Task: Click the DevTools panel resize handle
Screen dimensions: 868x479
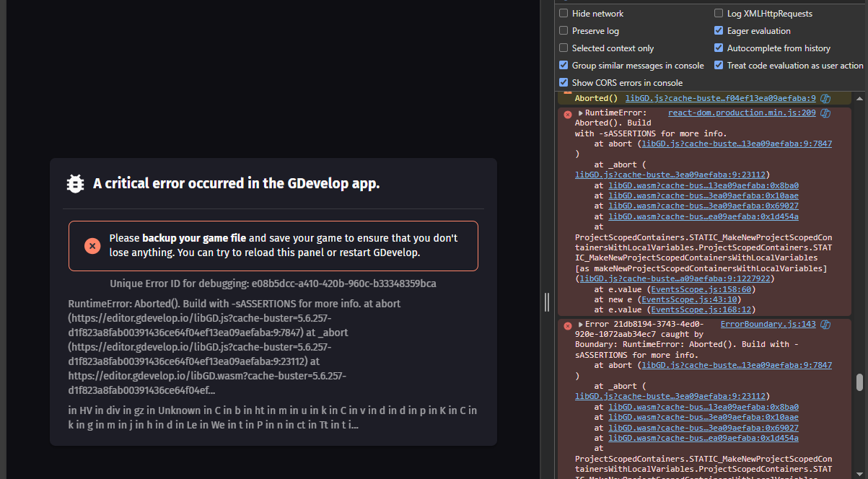Action: (x=547, y=302)
